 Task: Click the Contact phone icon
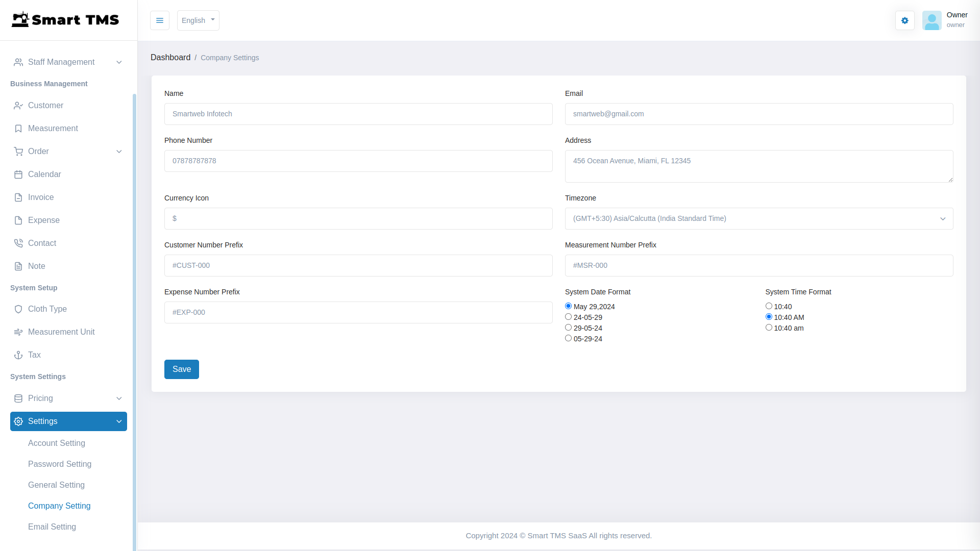(x=18, y=243)
